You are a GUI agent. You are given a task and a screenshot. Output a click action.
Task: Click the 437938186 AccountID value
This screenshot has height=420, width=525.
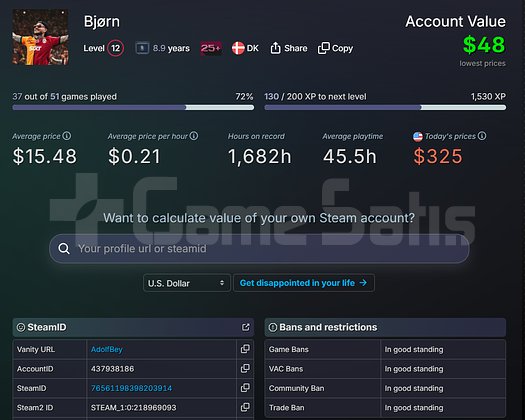coord(112,369)
